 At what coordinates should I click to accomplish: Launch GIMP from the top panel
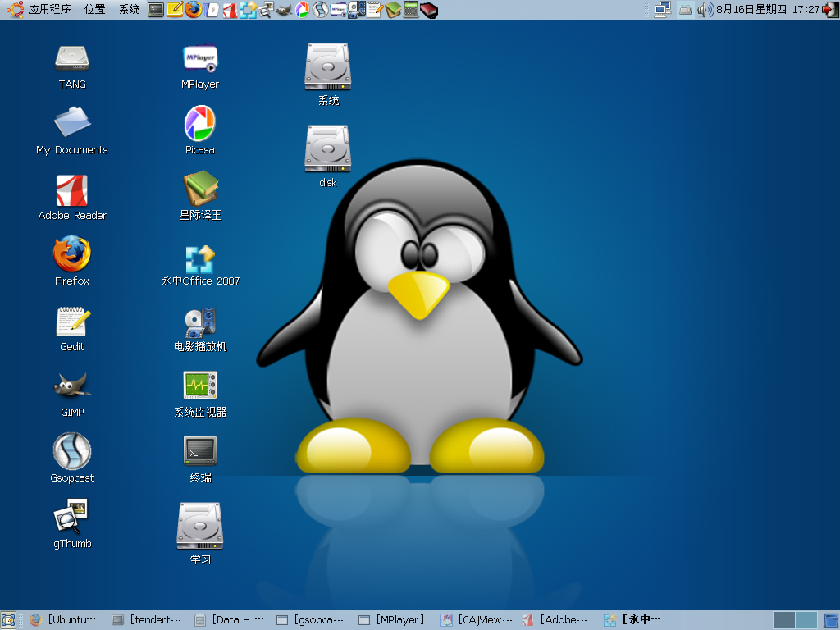(x=284, y=10)
